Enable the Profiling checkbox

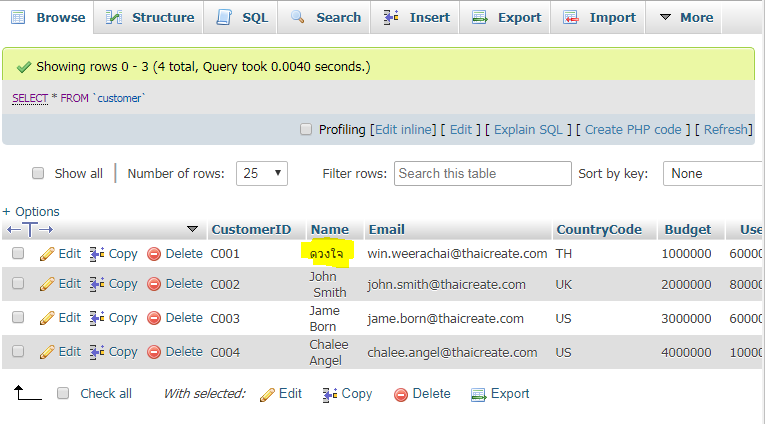(306, 130)
